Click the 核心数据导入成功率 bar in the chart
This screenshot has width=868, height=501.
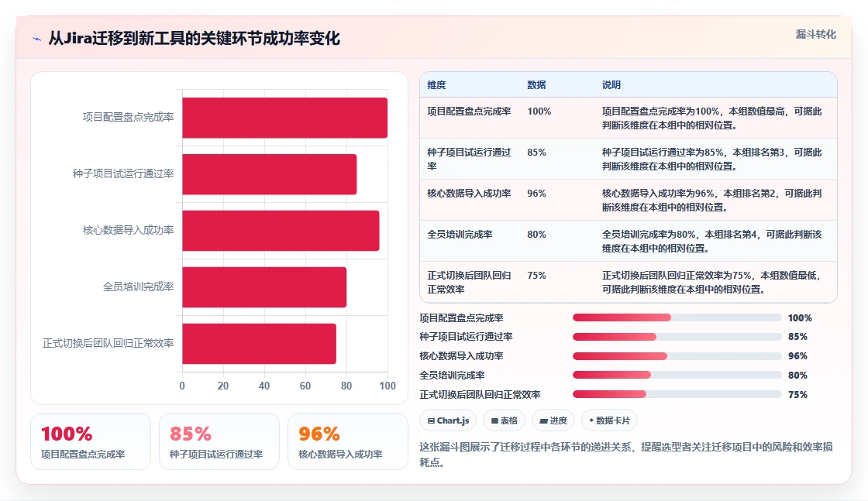[281, 231]
